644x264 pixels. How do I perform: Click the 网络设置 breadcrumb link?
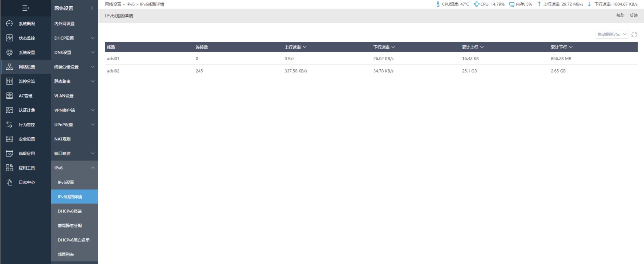(113, 4)
